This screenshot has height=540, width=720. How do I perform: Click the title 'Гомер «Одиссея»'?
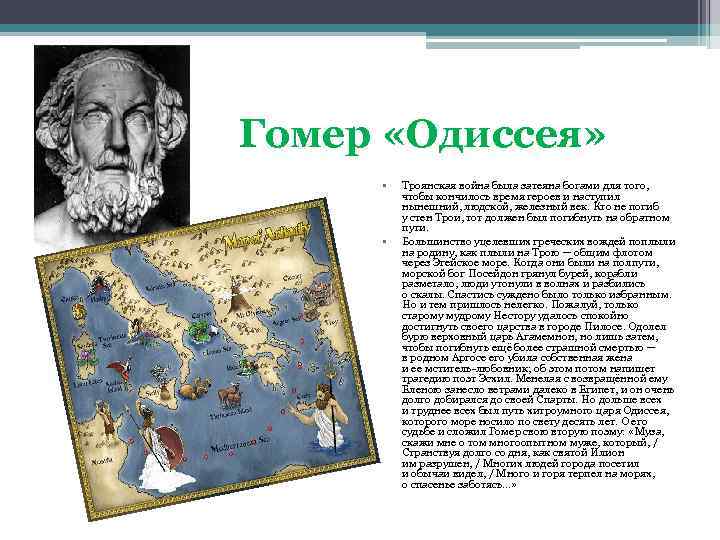(x=422, y=135)
